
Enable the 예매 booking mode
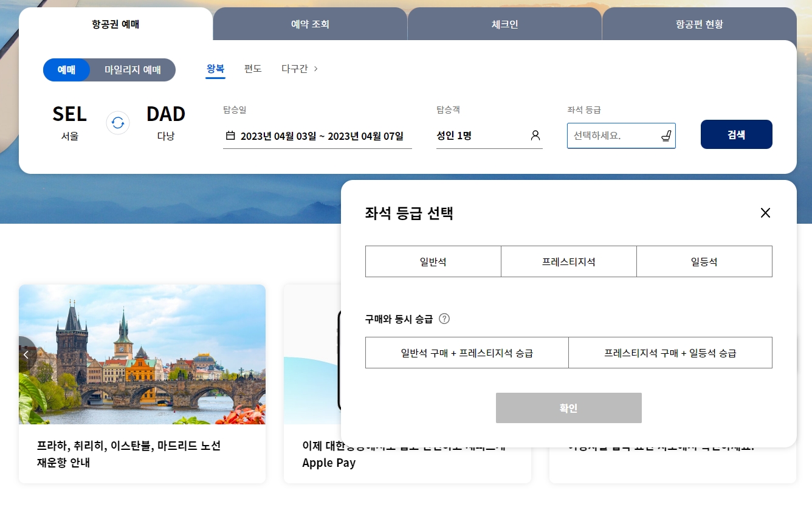[x=67, y=70]
